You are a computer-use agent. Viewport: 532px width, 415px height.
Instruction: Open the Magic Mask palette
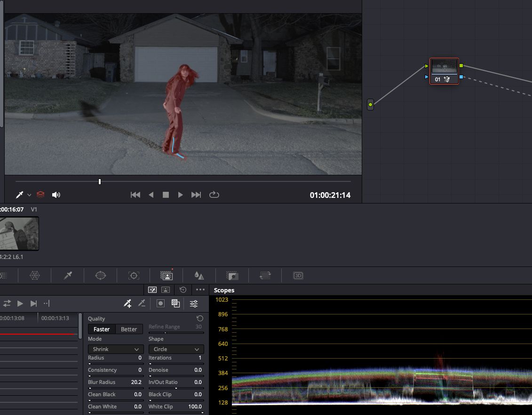[x=167, y=276]
